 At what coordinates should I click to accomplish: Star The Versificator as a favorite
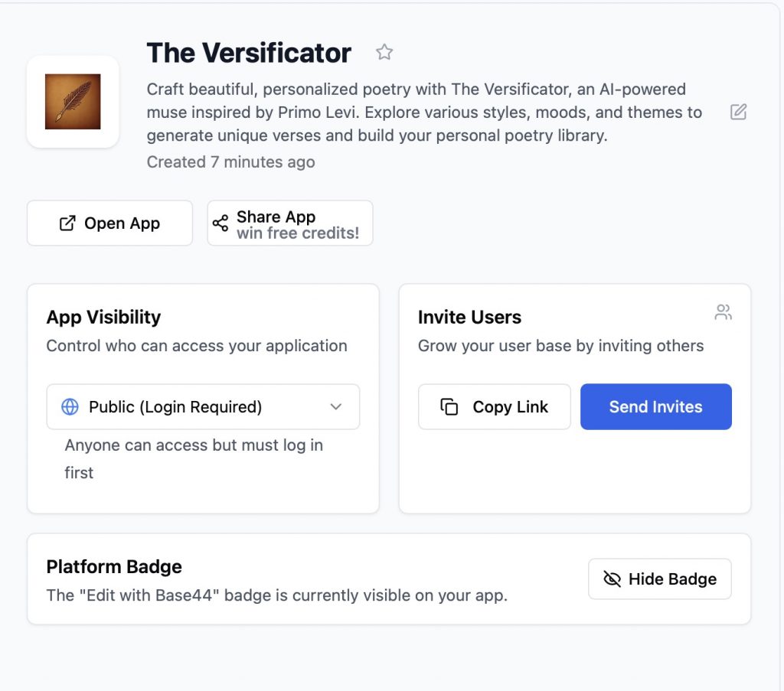pos(384,52)
